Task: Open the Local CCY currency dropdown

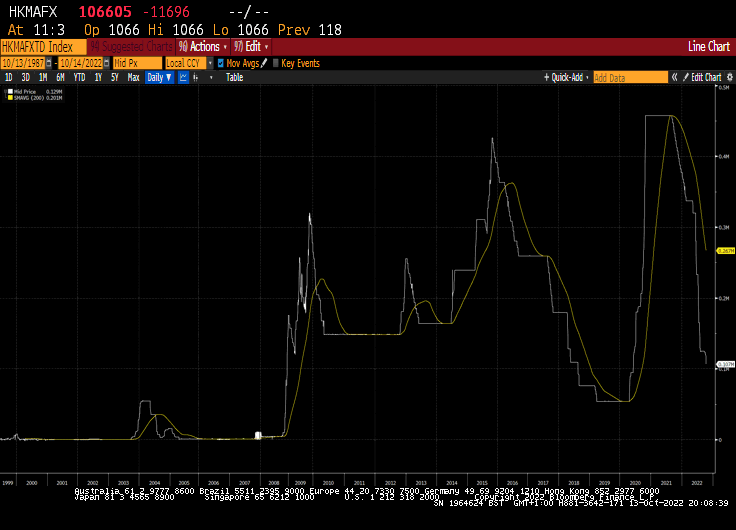Action: coord(189,63)
